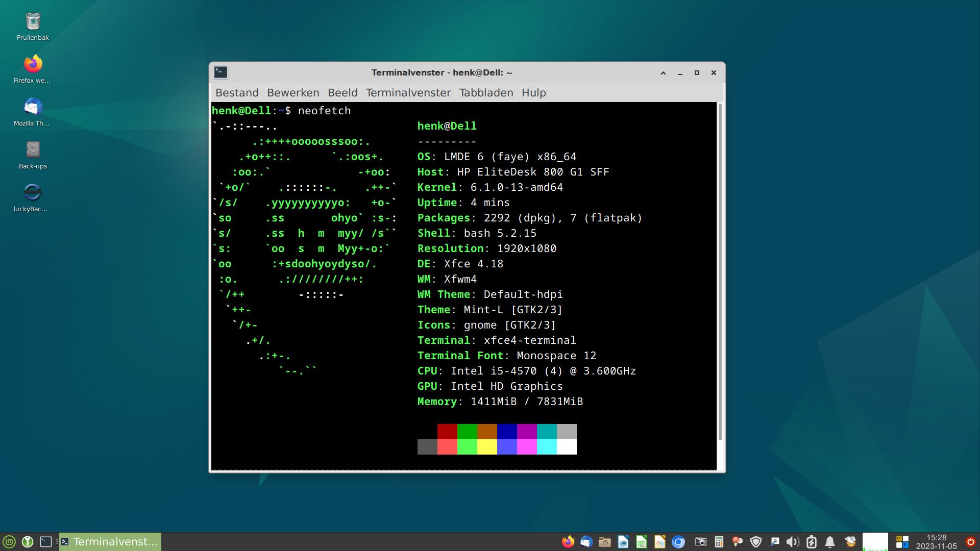Click the 'Memory: 1411MiB / 7831MiB' line
This screenshot has height=551, width=980.
500,402
